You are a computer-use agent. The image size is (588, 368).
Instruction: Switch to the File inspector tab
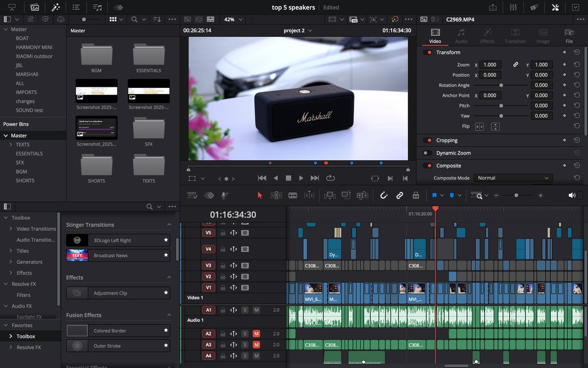coord(569,36)
